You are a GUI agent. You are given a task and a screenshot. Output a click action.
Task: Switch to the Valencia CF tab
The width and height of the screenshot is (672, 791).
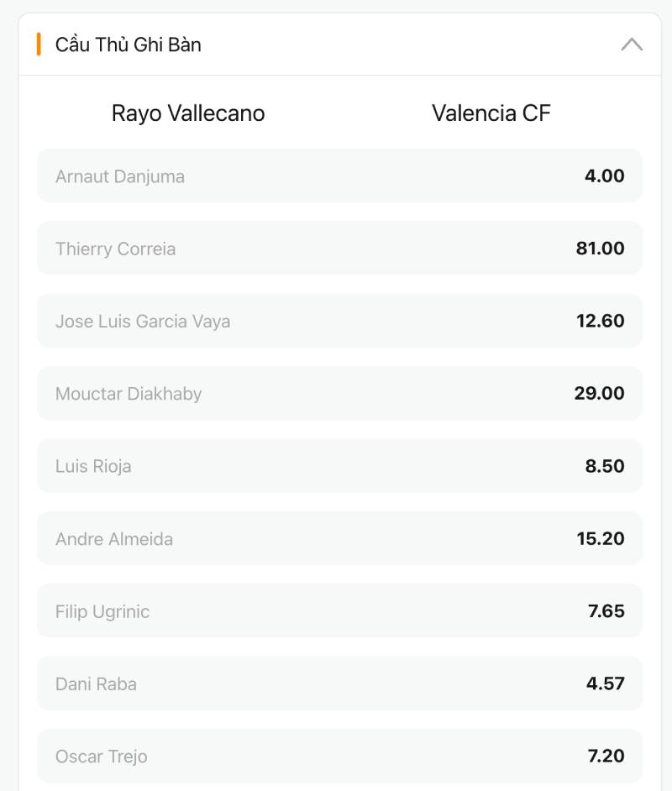pyautogui.click(x=491, y=113)
